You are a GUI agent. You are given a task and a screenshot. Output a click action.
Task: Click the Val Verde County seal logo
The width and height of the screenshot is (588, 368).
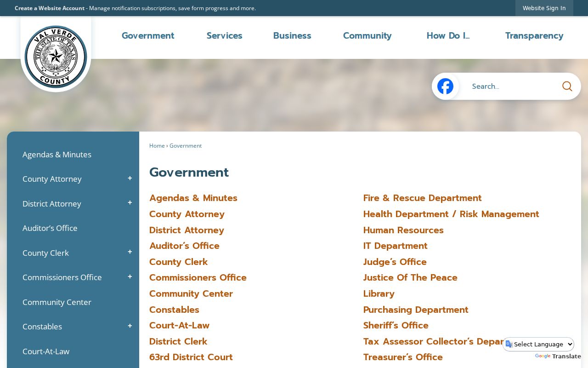[56, 56]
